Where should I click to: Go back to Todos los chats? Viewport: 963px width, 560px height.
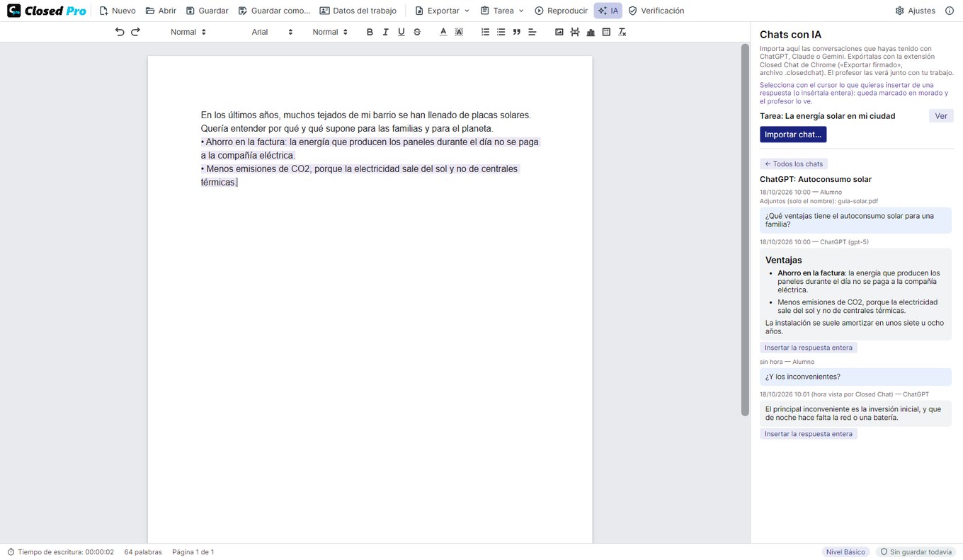(x=793, y=164)
